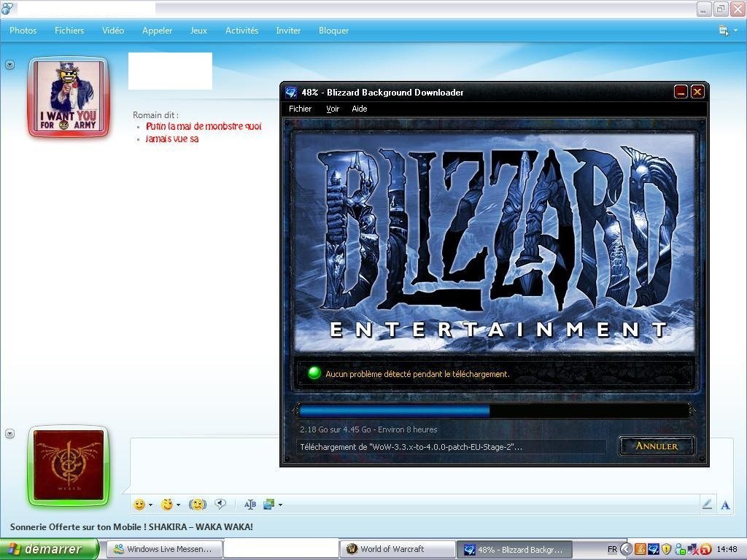Click the Blizzard Entertainment logo banner
747x560 pixels.
[x=494, y=242]
